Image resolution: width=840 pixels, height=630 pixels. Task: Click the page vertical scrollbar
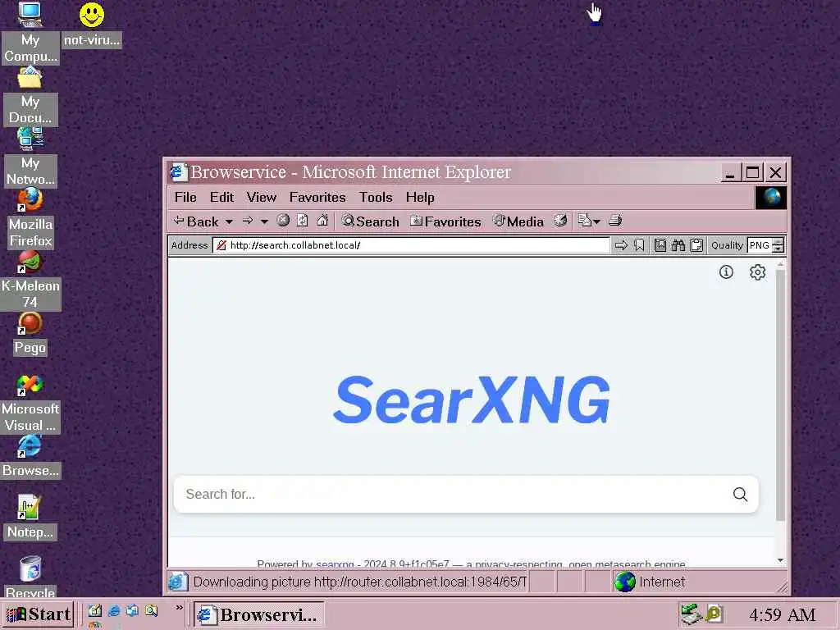[780, 396]
